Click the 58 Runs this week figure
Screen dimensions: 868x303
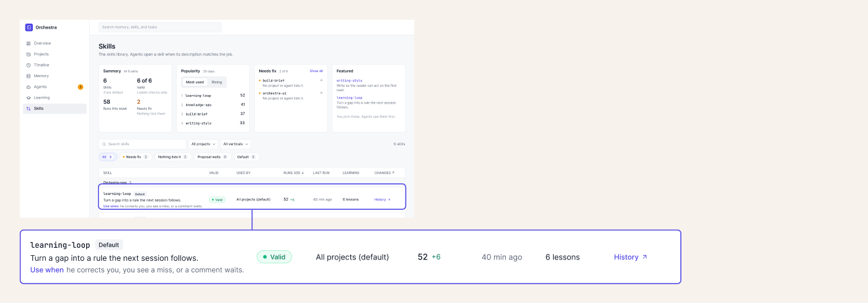tap(107, 101)
